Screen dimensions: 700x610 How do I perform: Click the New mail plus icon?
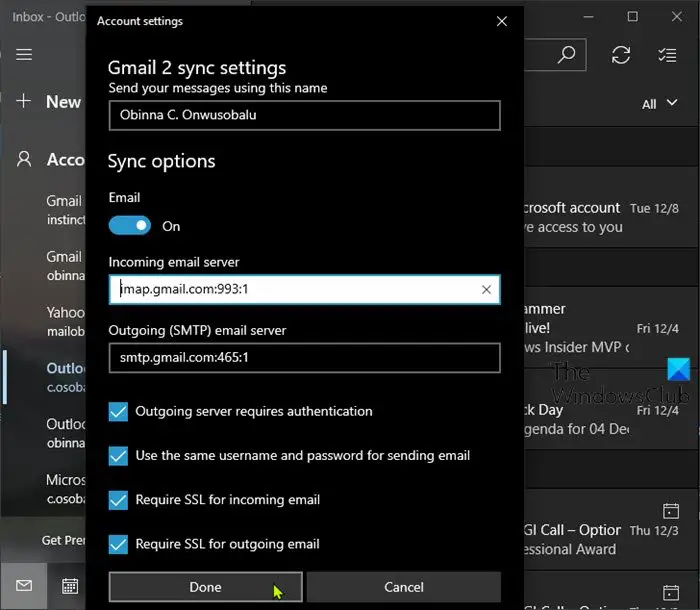coord(24,101)
